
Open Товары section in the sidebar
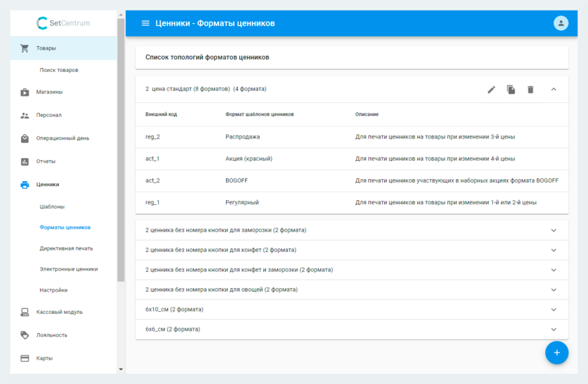pos(46,48)
